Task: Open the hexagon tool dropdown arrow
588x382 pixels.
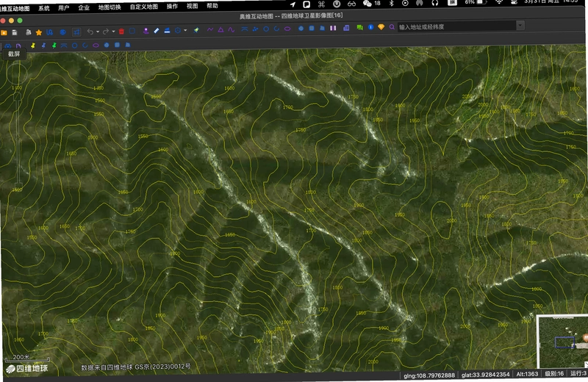Action: (185, 30)
